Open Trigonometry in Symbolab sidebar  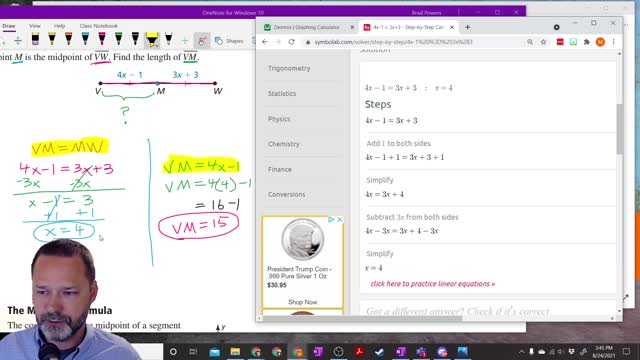click(289, 69)
